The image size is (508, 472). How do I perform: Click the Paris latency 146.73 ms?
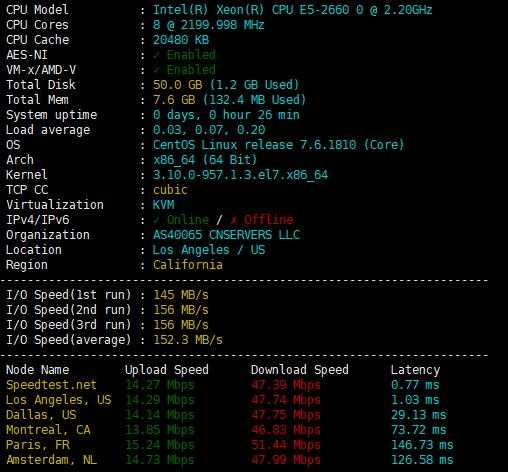422,445
